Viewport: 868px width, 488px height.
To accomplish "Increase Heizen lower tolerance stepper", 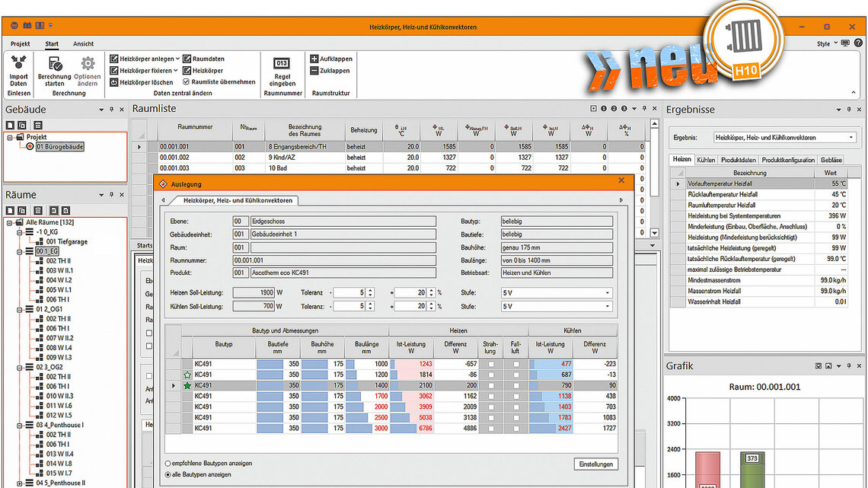I will [x=370, y=290].
